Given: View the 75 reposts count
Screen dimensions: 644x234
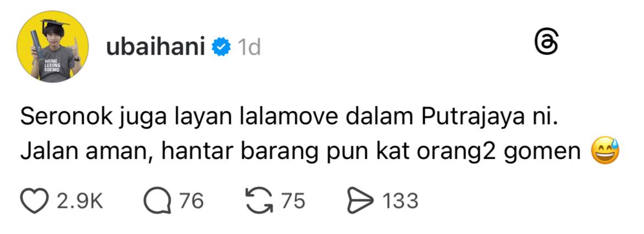Looking at the screenshot, I should point(293,201).
